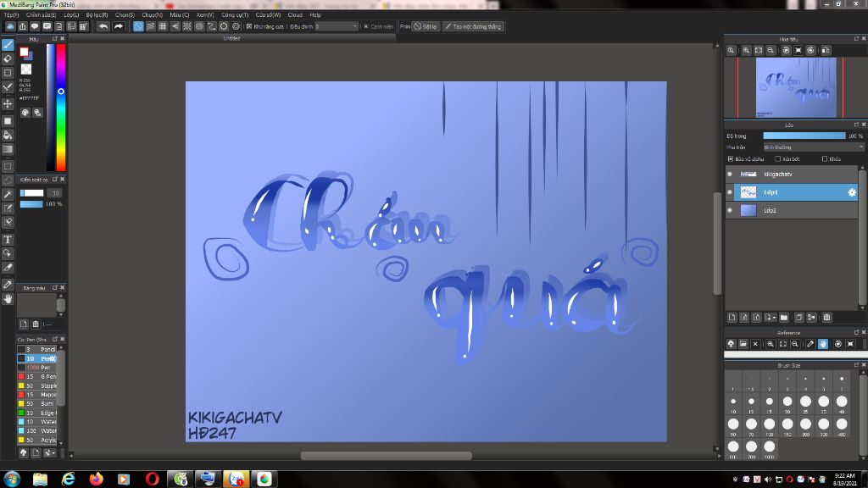
Task: Select the Pencil brush
Action: coord(37,350)
